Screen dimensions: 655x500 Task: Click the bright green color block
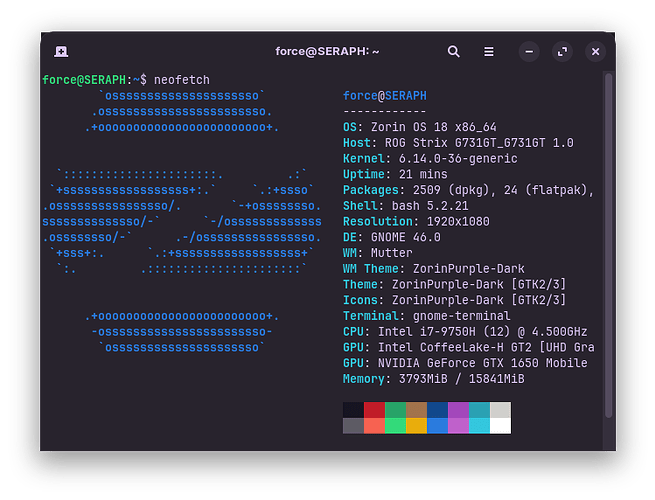point(395,426)
